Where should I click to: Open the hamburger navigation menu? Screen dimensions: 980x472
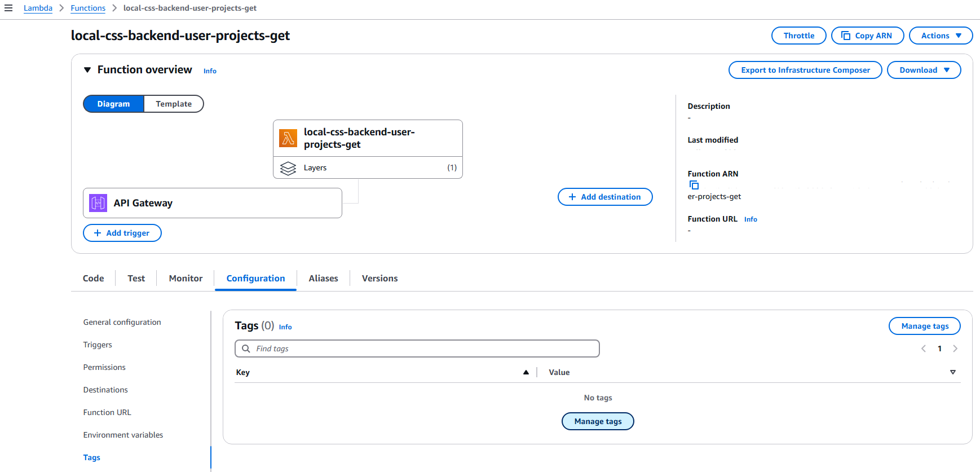tap(8, 8)
